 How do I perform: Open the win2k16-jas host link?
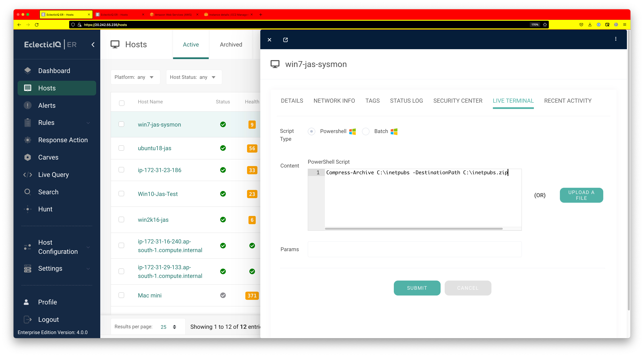point(153,220)
